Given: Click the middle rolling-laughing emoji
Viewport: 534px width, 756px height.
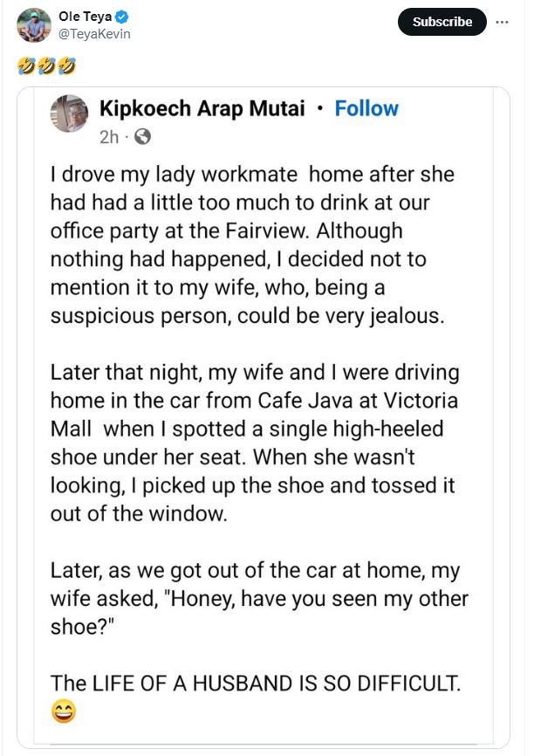Looking at the screenshot, I should [x=46, y=64].
